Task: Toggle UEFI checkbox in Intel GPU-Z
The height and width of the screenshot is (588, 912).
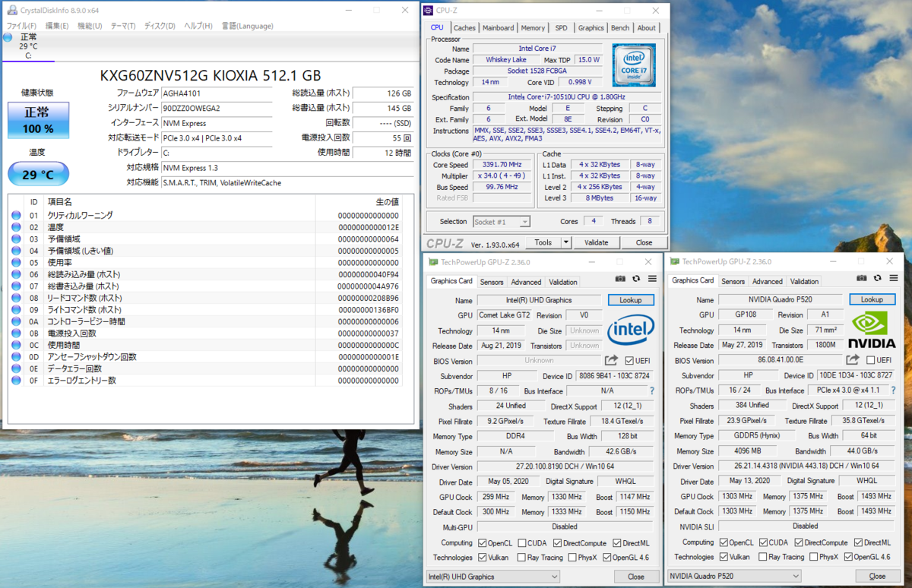Action: [x=630, y=360]
